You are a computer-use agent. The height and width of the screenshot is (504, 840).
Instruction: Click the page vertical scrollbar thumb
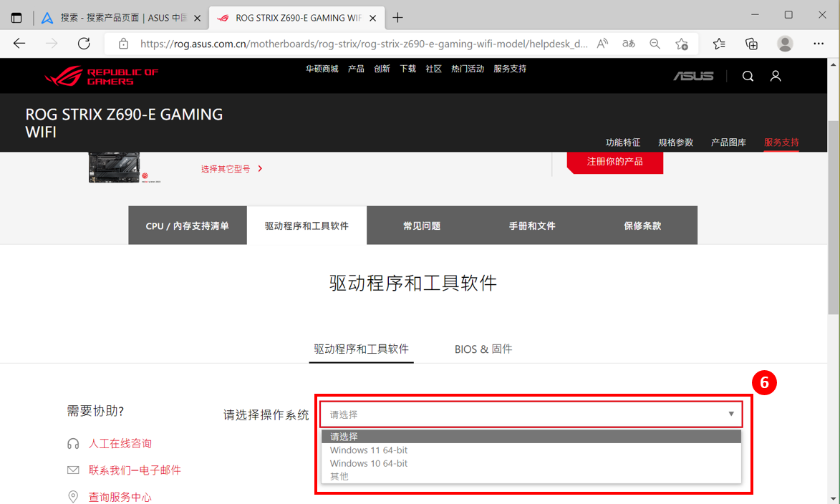click(833, 217)
